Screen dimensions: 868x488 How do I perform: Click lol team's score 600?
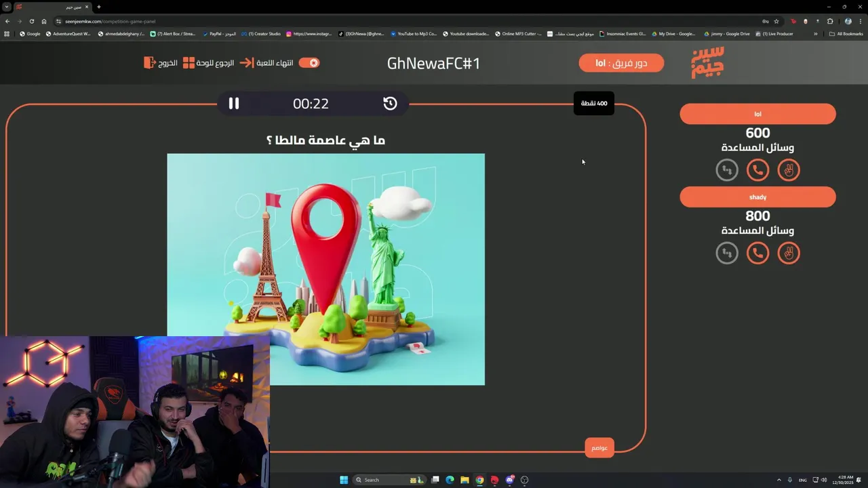tap(757, 133)
